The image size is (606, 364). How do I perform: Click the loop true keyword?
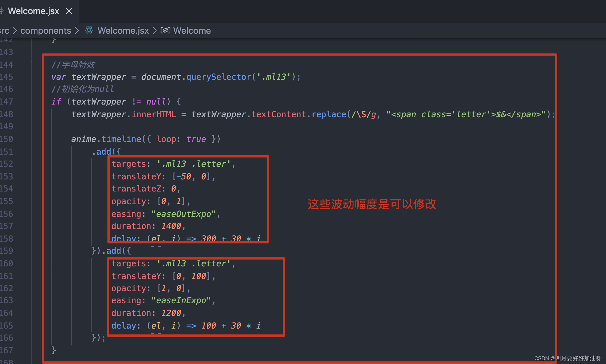[x=196, y=139]
